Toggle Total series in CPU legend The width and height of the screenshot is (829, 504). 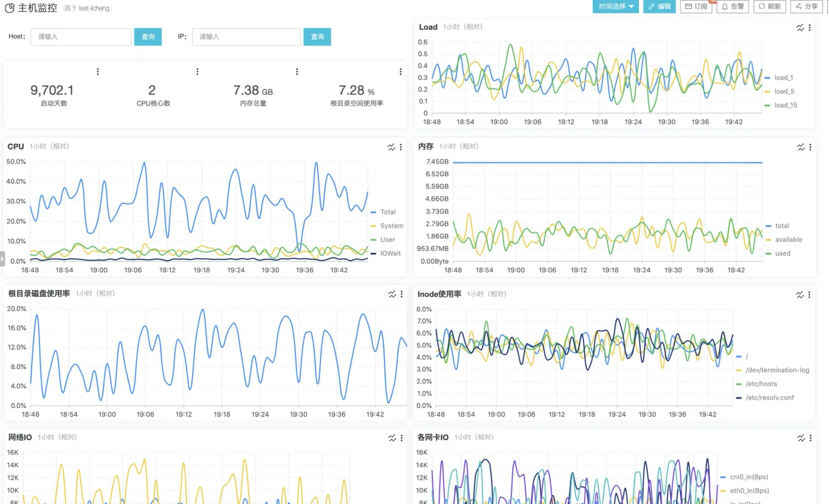coord(383,212)
